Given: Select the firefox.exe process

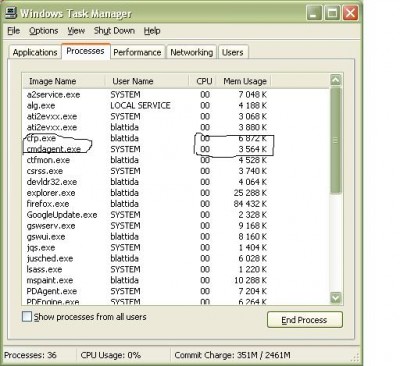Looking at the screenshot, I should (48, 204).
